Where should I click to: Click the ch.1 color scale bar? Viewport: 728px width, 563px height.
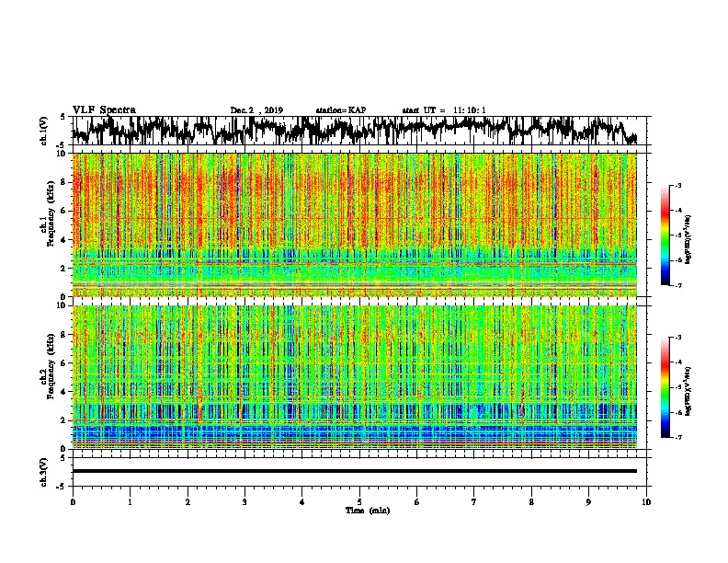click(665, 236)
